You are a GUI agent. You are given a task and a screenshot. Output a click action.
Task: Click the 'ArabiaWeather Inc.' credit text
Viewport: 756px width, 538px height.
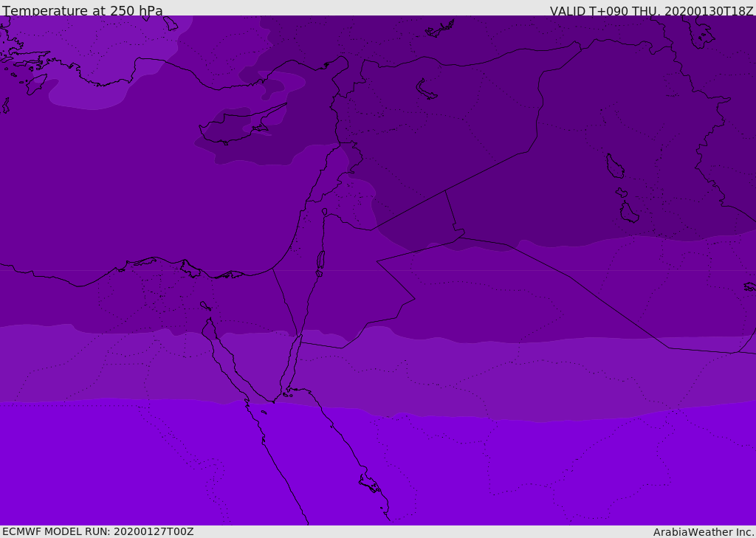pyautogui.click(x=704, y=532)
